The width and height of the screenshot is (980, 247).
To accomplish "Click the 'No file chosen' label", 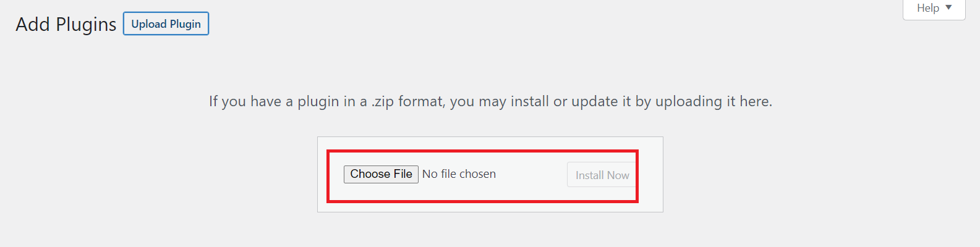I will 459,174.
